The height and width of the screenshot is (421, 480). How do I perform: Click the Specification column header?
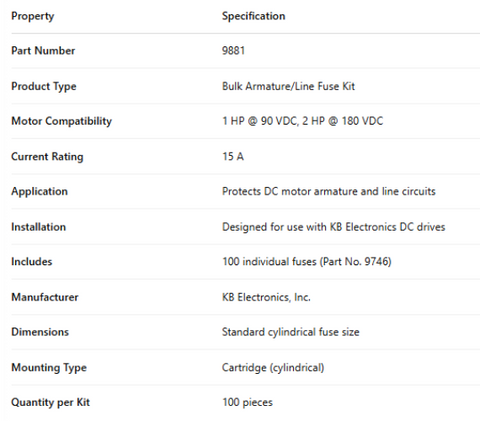pyautogui.click(x=253, y=16)
